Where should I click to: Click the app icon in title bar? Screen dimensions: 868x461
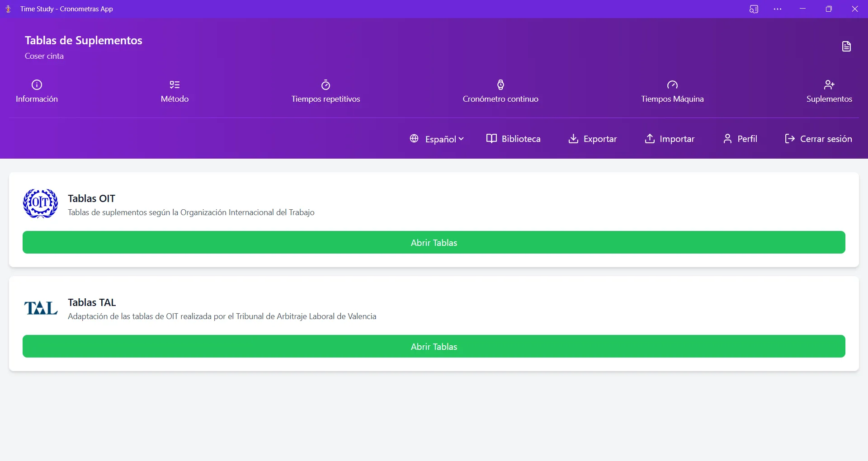(8, 9)
